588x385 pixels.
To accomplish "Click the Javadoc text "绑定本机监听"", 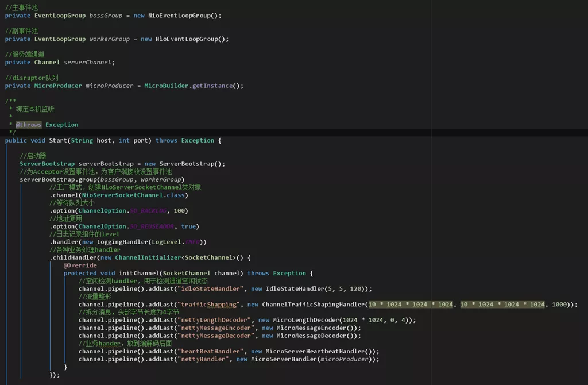I will [35, 109].
